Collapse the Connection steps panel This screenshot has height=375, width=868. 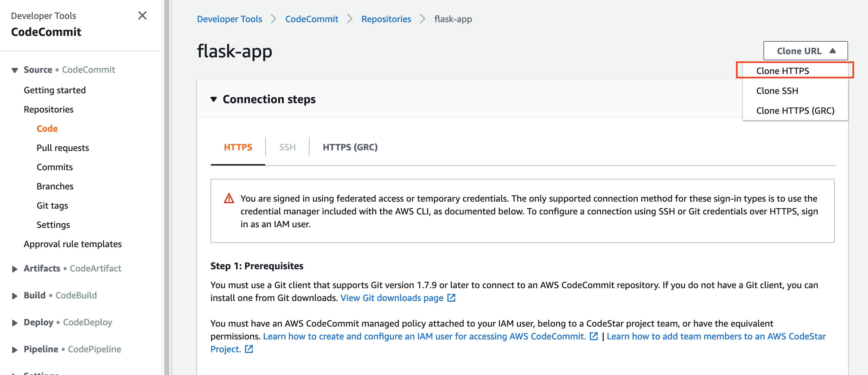(214, 99)
